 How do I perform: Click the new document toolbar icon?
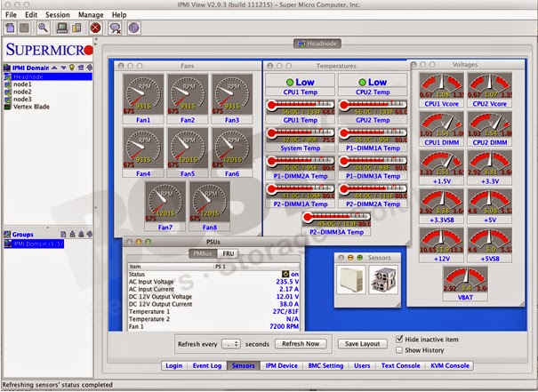coord(11,28)
